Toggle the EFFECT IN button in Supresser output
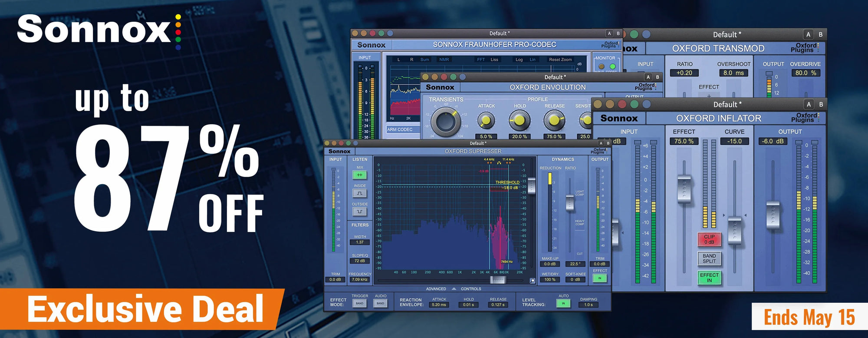Viewport: 868px width, 338px height. pyautogui.click(x=600, y=278)
